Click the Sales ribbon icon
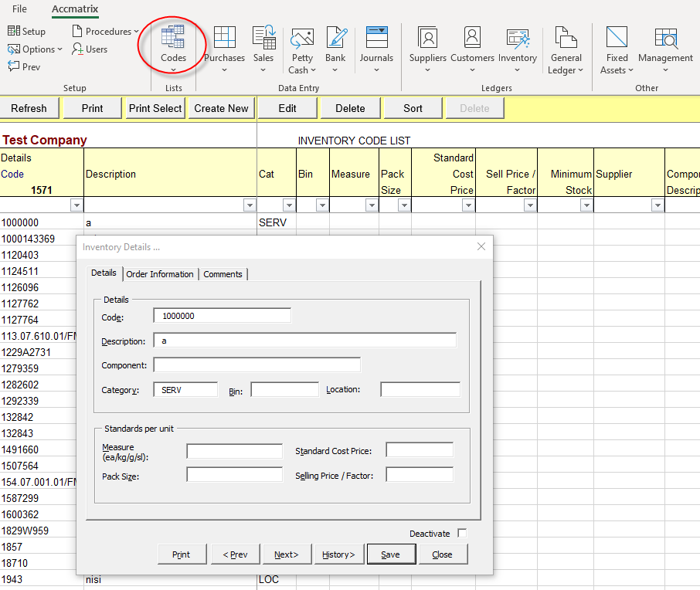Image resolution: width=700 pixels, height=590 pixels. point(263,45)
